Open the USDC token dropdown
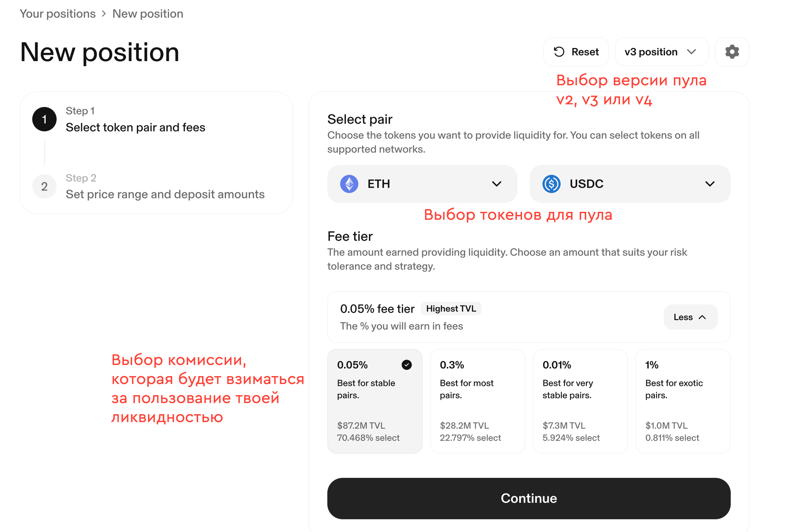 630,184
